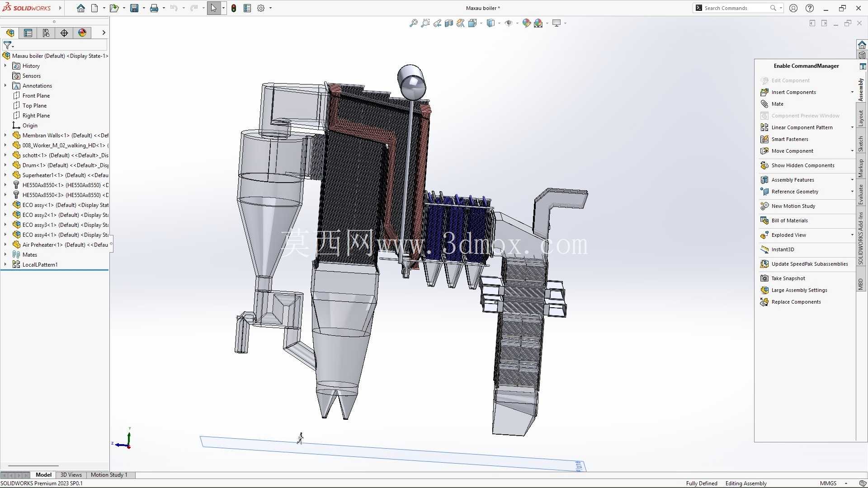
Task: Create a new document
Action: click(x=94, y=8)
